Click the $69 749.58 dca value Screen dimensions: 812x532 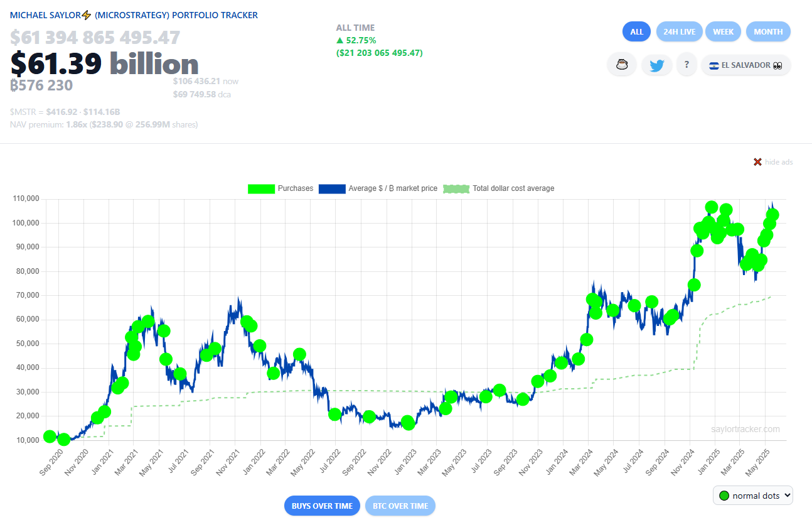pyautogui.click(x=203, y=94)
